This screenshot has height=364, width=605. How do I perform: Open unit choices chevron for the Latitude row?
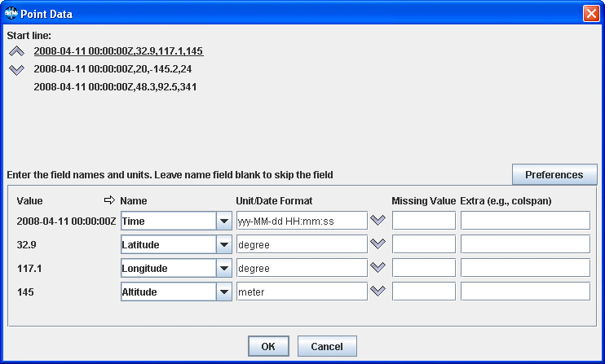378,243
